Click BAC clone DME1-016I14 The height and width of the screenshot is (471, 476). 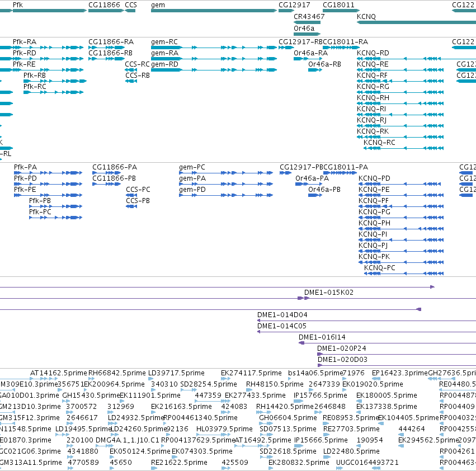[x=322, y=337]
